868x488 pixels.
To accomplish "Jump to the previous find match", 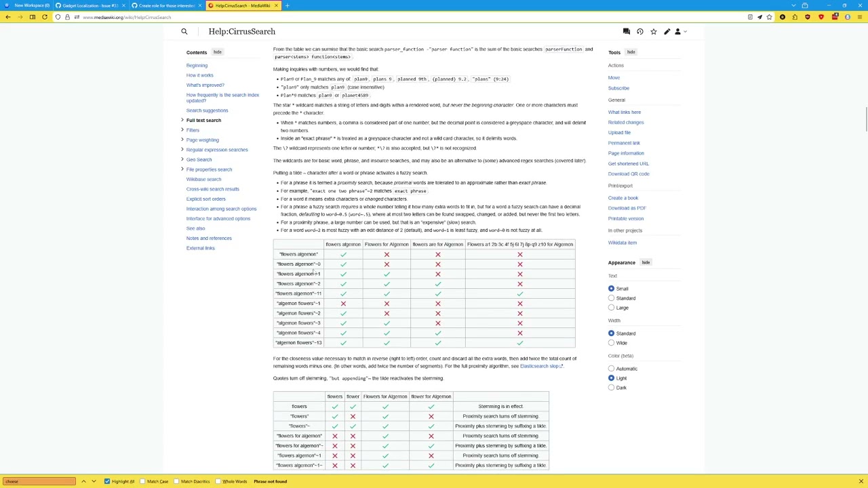I will click(83, 481).
